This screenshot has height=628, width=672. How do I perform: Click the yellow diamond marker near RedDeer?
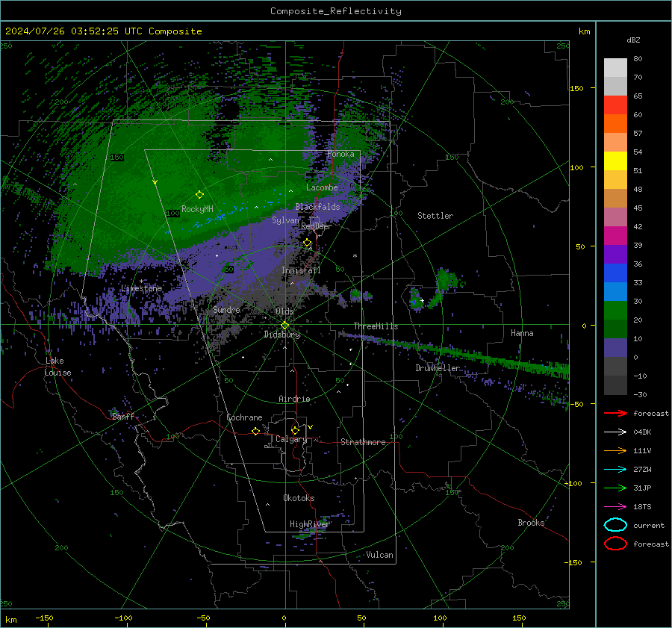pyautogui.click(x=307, y=243)
